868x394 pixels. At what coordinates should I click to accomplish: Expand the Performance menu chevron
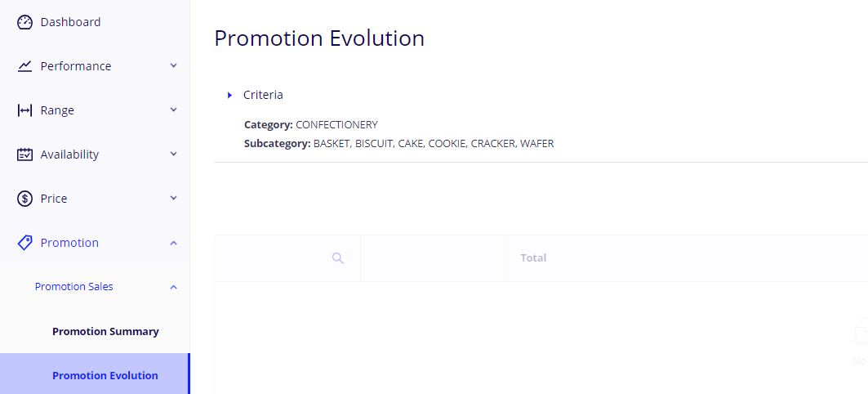[173, 66]
